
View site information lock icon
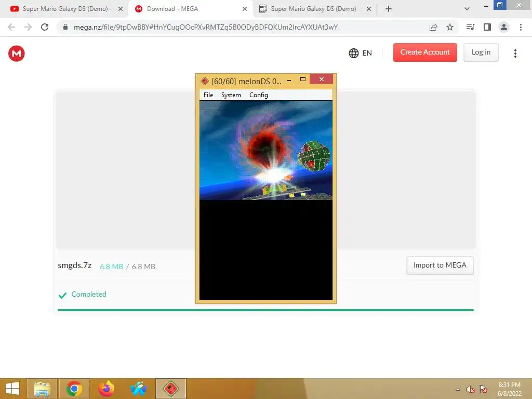[x=65, y=27]
